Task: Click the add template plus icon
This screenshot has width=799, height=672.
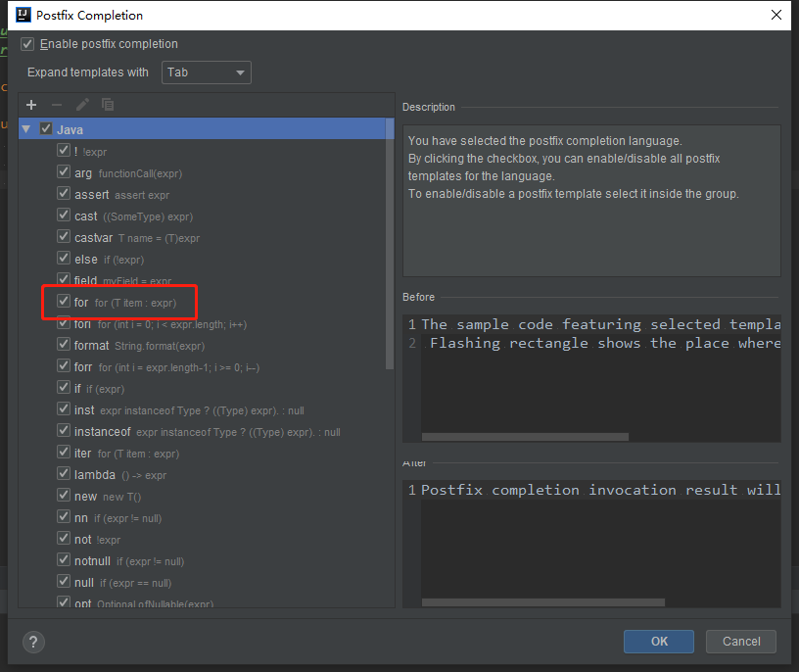Action: tap(31, 105)
